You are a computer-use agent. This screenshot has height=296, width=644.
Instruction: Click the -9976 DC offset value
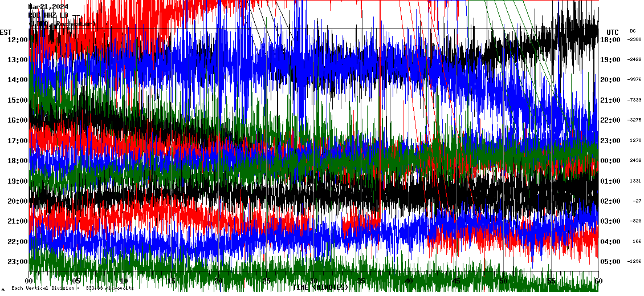tap(634, 80)
